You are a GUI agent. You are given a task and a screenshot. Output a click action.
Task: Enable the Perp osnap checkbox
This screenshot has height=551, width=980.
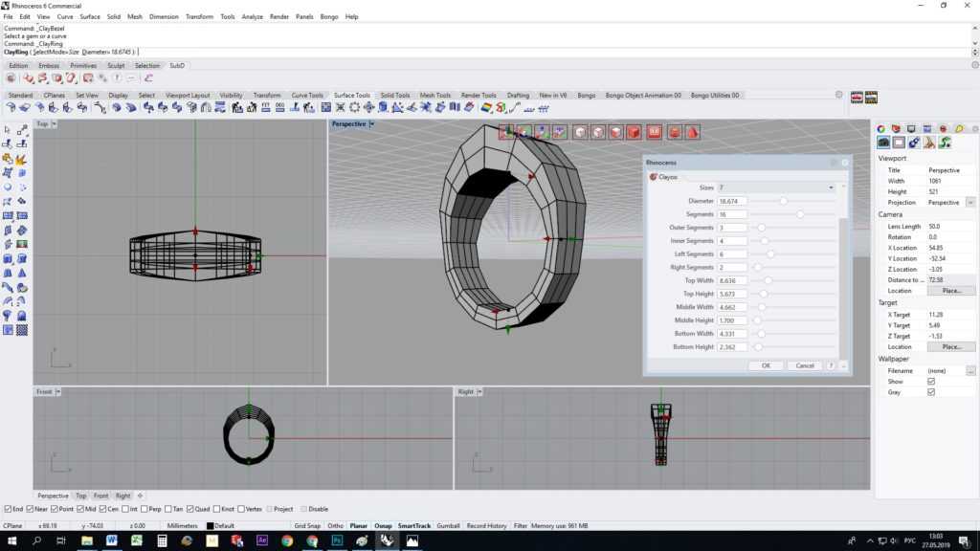pyautogui.click(x=144, y=509)
